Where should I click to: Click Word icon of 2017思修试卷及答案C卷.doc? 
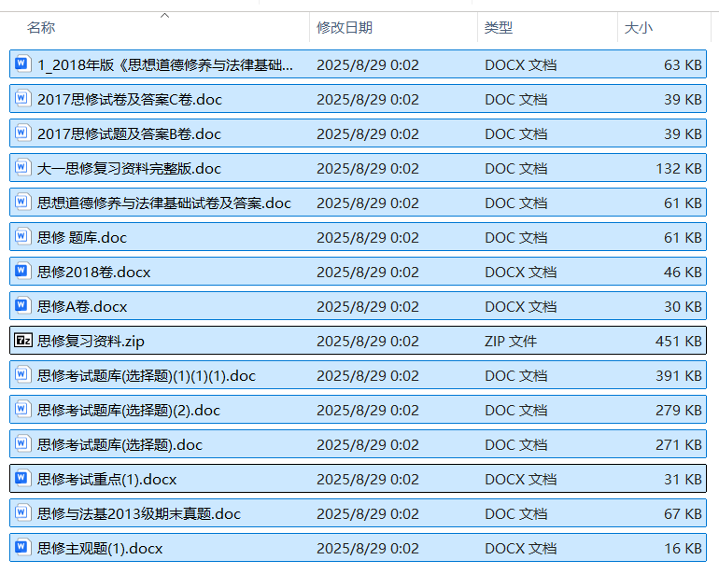point(23,99)
